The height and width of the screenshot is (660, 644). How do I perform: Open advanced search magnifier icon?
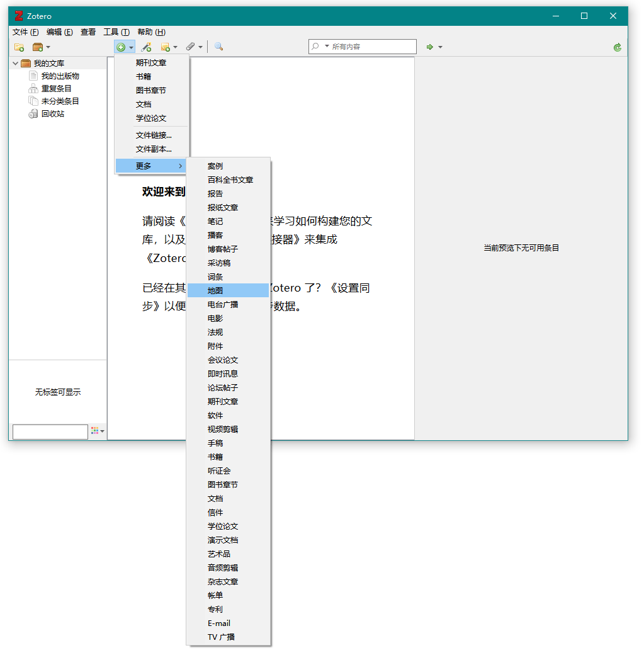218,47
